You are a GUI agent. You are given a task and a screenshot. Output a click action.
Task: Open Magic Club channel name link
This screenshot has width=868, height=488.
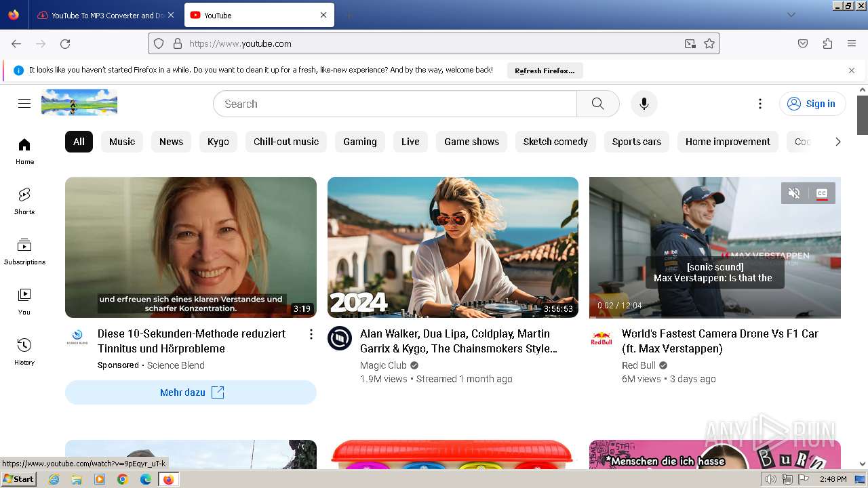coord(383,365)
